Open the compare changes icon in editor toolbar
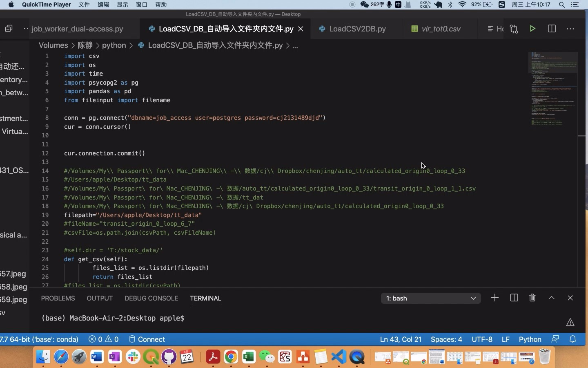Image resolution: width=588 pixels, height=368 pixels. coord(514,29)
